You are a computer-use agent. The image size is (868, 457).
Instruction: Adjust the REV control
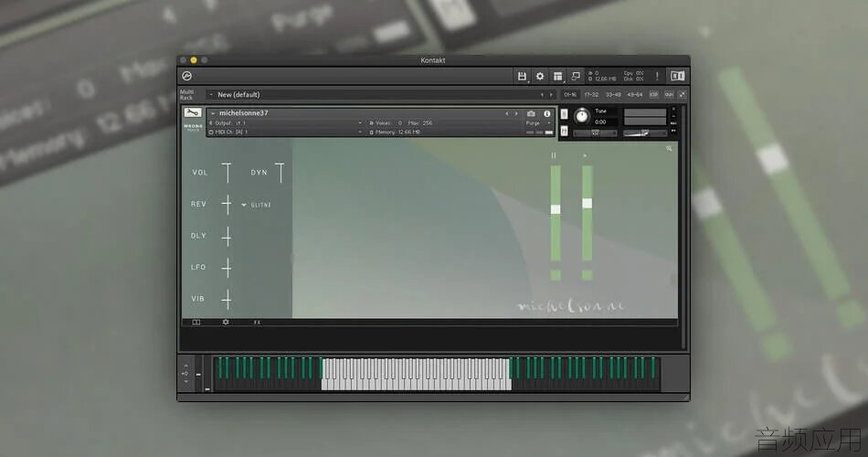click(x=227, y=205)
